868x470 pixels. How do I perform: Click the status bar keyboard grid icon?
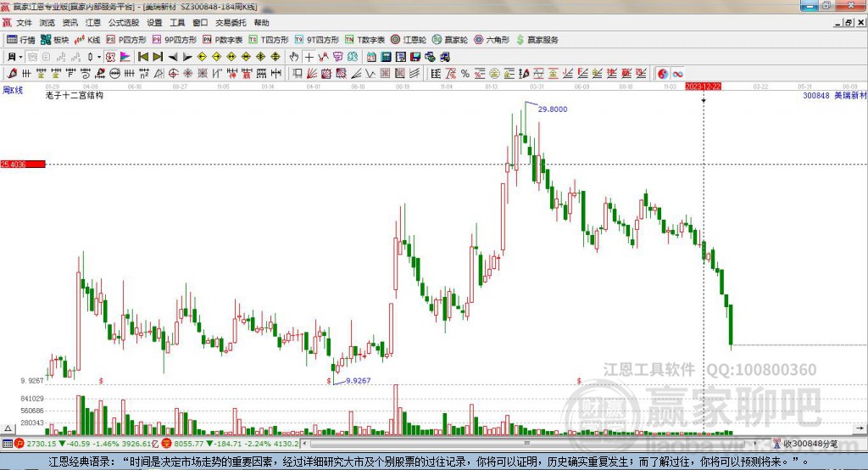click(7, 444)
